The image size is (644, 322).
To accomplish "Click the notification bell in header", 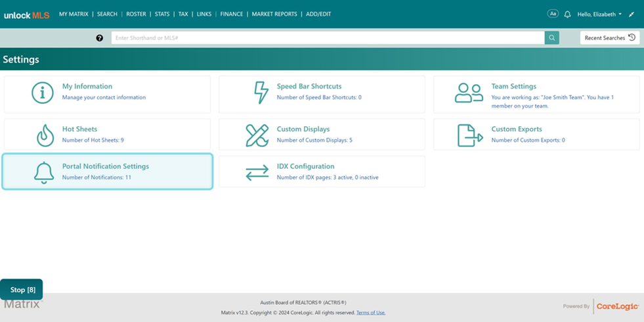I will (x=568, y=14).
